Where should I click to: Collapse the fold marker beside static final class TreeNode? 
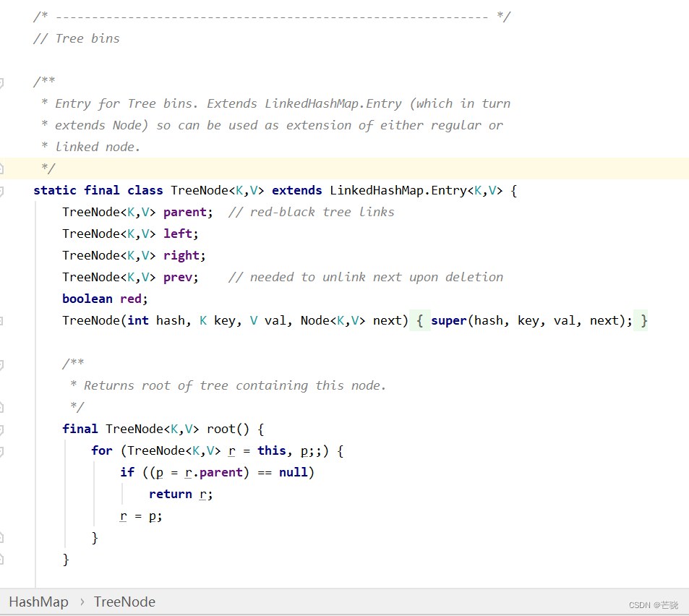(x=1, y=191)
